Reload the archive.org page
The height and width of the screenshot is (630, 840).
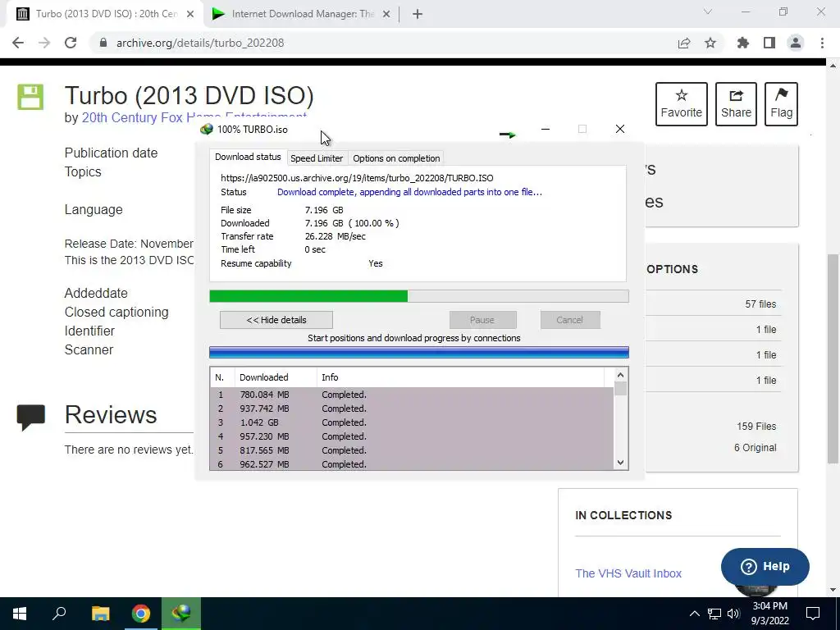pos(71,43)
